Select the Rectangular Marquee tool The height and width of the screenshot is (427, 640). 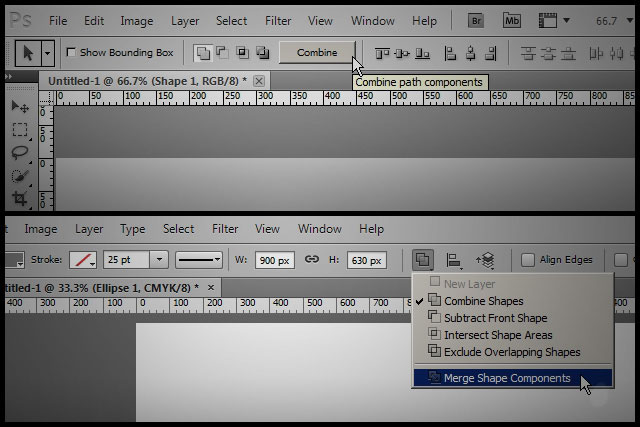pyautogui.click(x=19, y=130)
